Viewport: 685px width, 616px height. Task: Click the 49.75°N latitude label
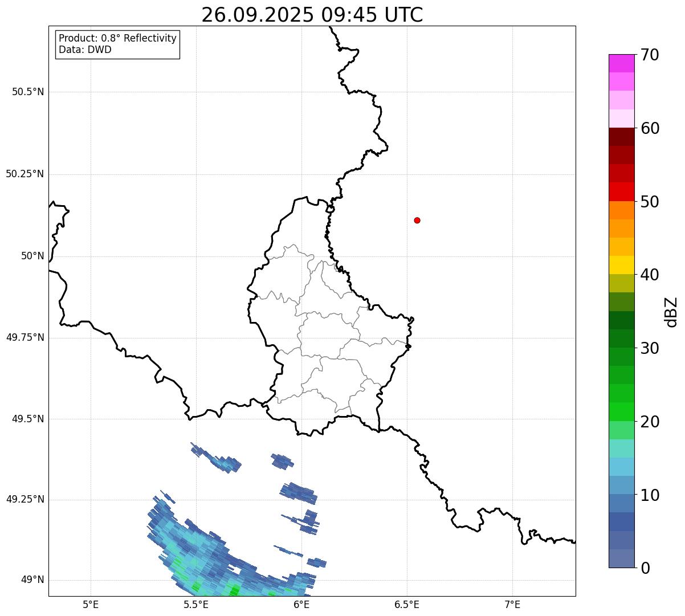coord(25,337)
